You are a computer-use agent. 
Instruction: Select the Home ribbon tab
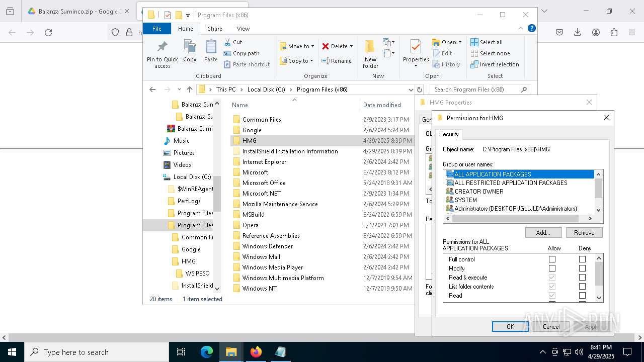click(185, 29)
